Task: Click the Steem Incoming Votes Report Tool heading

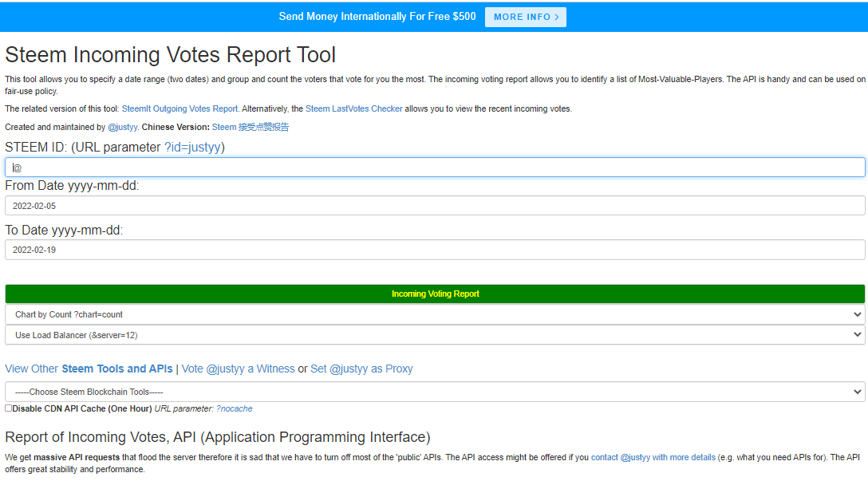Action: (x=171, y=55)
